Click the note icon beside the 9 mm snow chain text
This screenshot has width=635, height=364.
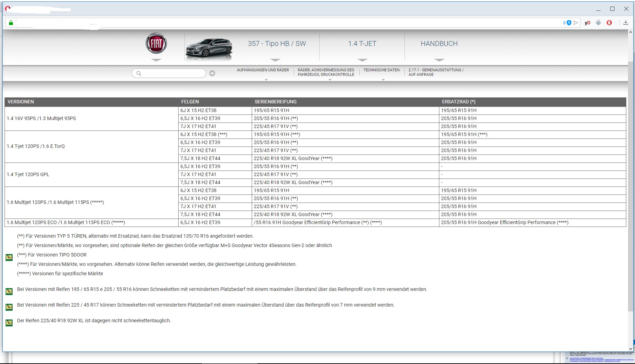click(x=9, y=291)
